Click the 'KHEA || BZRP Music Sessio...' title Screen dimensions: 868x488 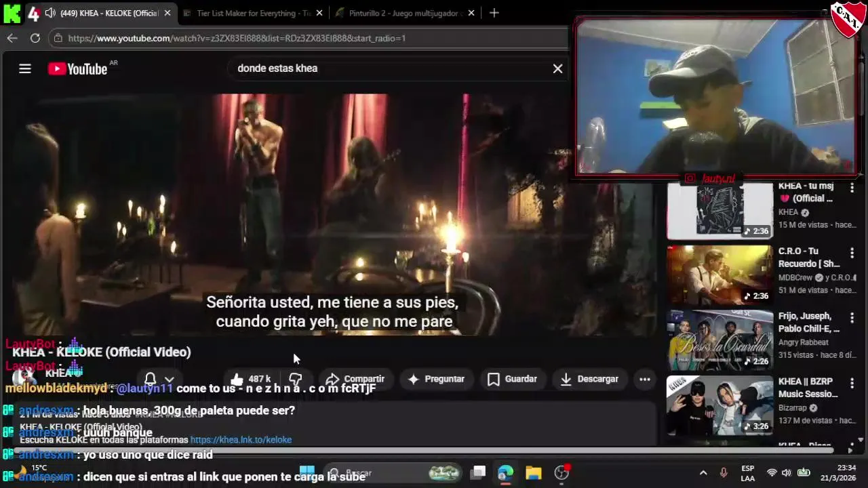pos(808,388)
